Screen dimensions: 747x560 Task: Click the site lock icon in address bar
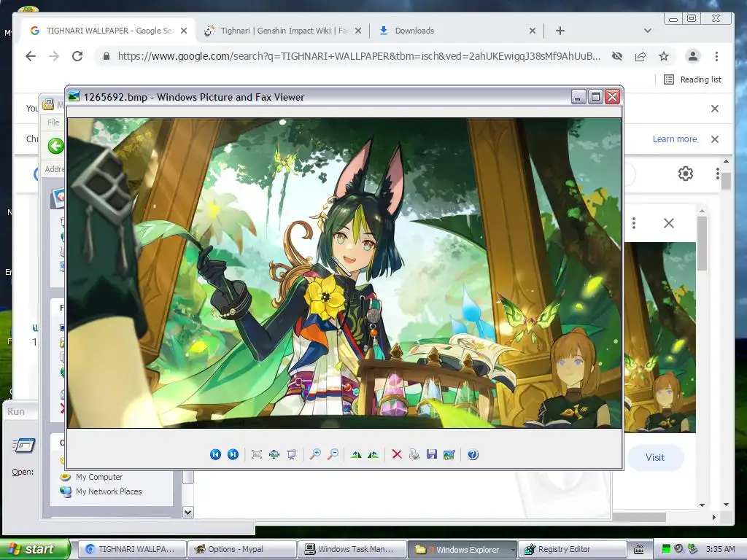click(x=107, y=56)
